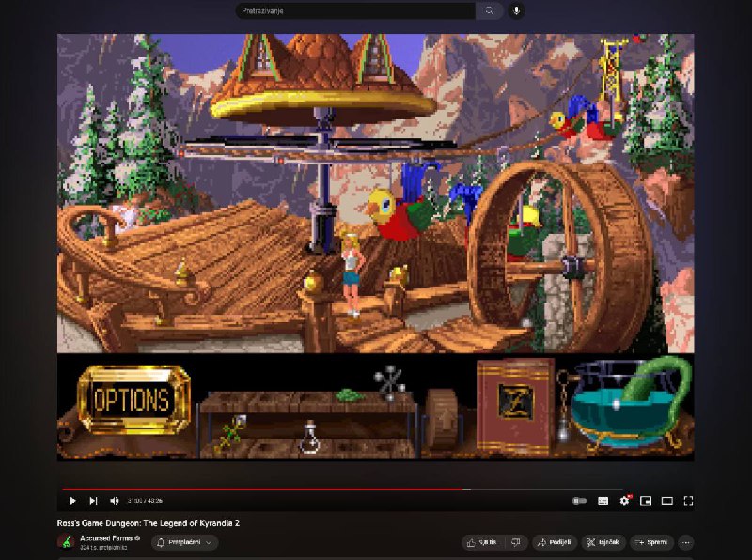Dislike the video with the thumbs-down icon
This screenshot has height=560, width=752.
[516, 542]
